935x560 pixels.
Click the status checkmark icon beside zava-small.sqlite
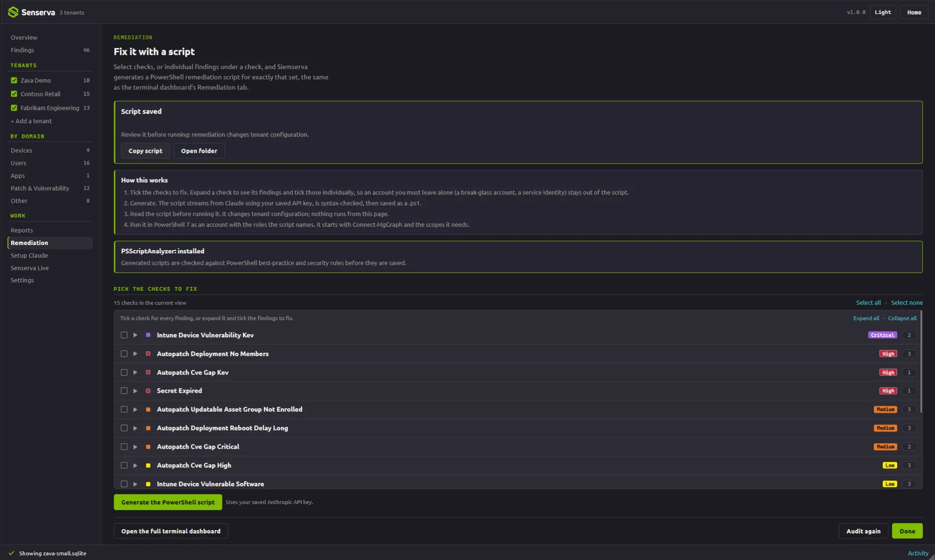(12, 553)
